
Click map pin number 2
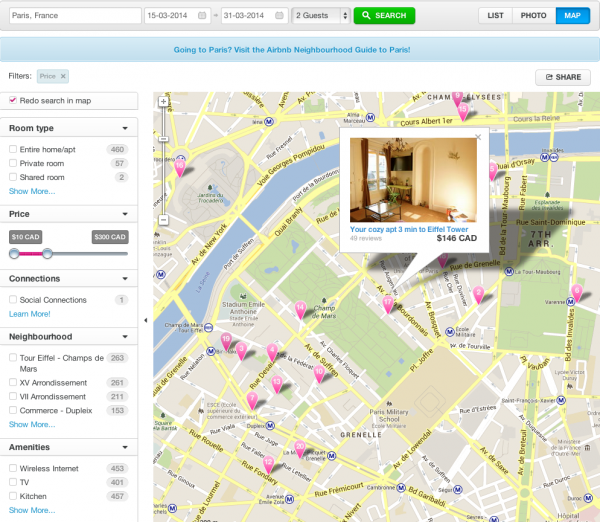tap(478, 295)
